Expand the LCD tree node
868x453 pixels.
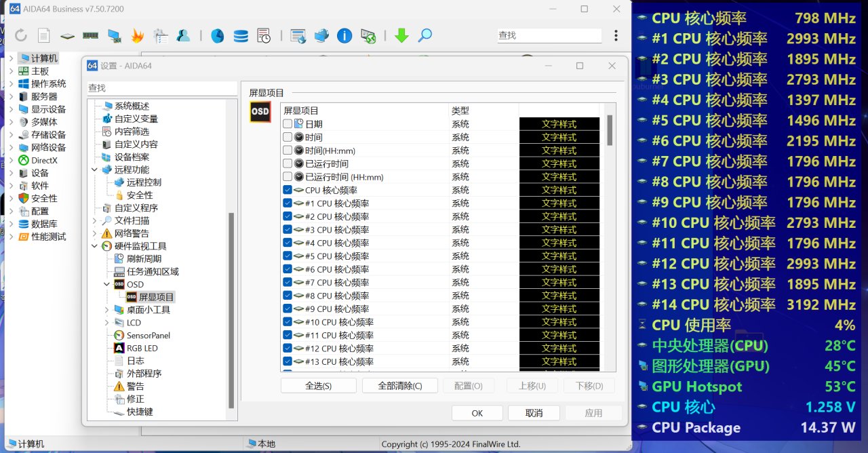pos(107,322)
